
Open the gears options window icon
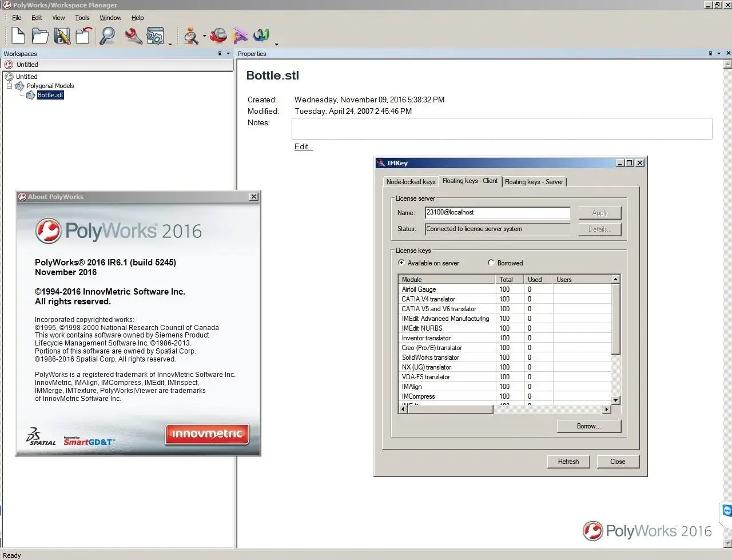[155, 35]
